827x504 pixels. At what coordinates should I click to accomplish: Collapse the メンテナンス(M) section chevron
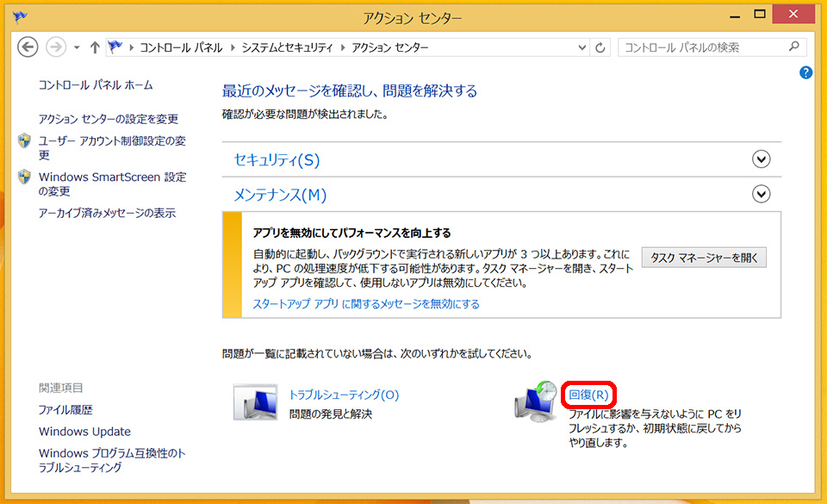761,194
